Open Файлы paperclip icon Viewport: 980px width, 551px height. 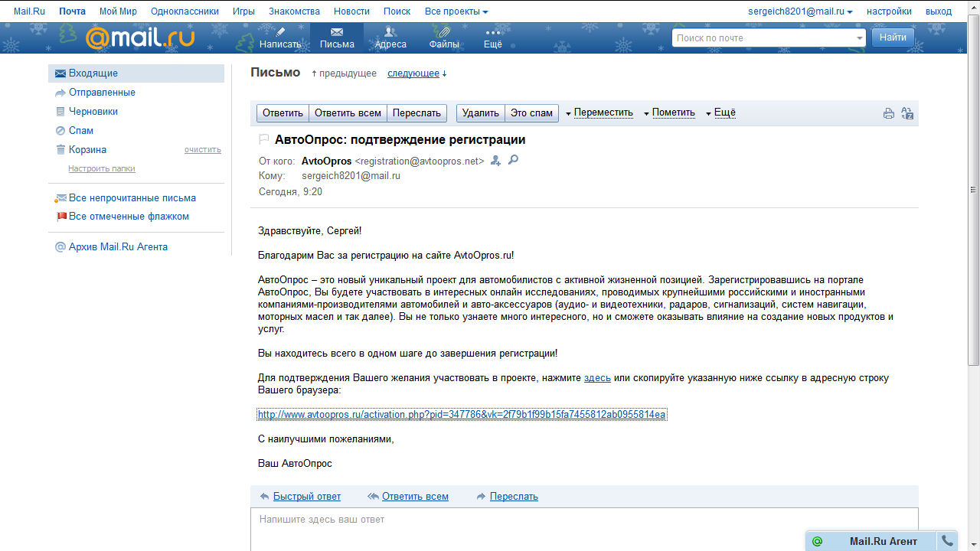point(443,37)
